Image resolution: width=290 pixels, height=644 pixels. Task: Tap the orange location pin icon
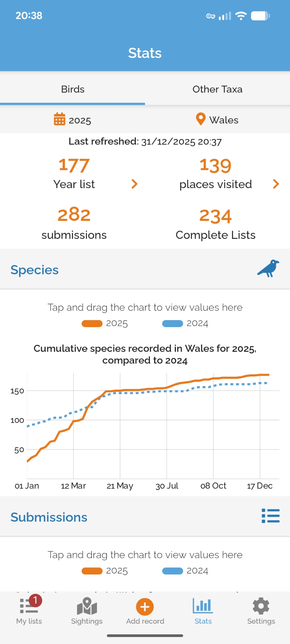[201, 119]
